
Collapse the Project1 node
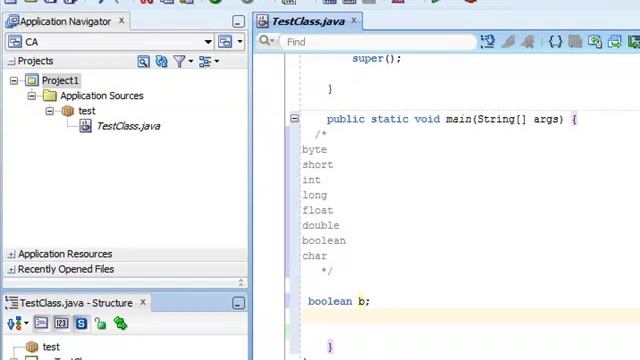[x=14, y=80]
